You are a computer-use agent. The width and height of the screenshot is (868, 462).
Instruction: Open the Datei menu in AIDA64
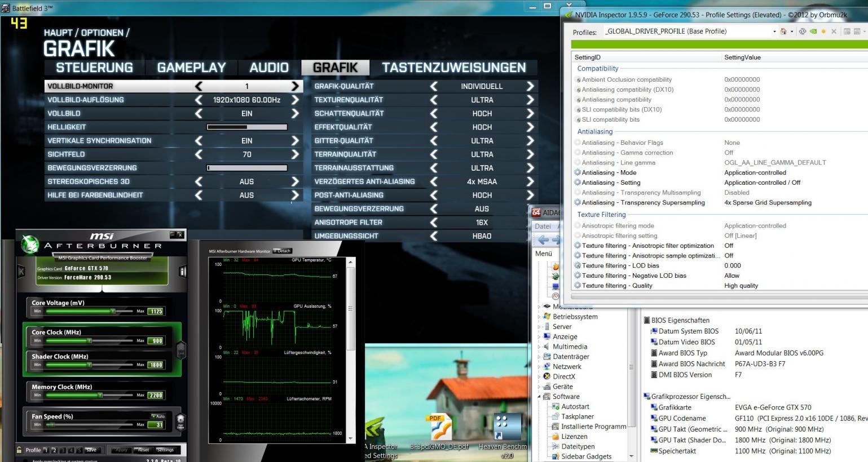pyautogui.click(x=543, y=226)
